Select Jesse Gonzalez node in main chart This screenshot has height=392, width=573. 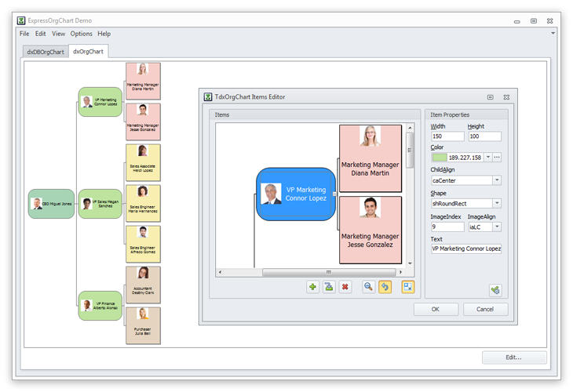[x=143, y=122]
